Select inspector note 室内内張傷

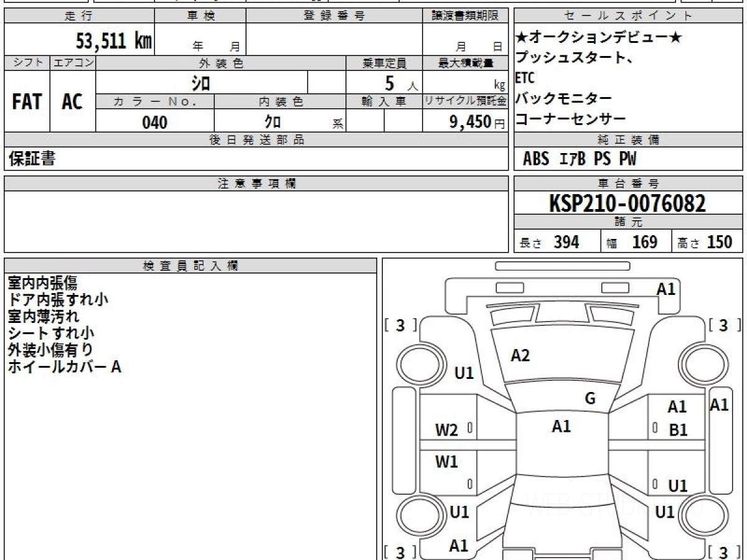42,283
